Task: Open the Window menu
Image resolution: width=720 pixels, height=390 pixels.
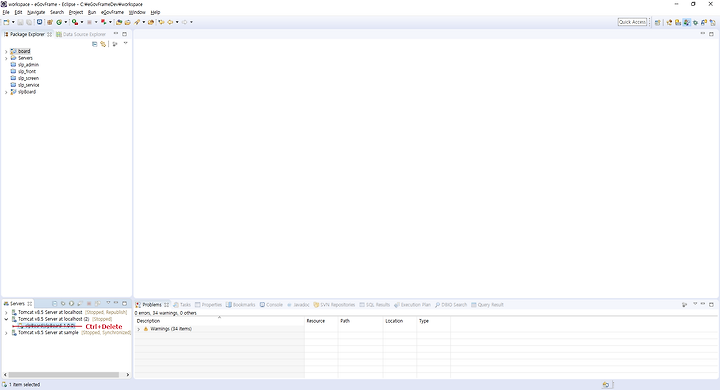Action: (137, 12)
